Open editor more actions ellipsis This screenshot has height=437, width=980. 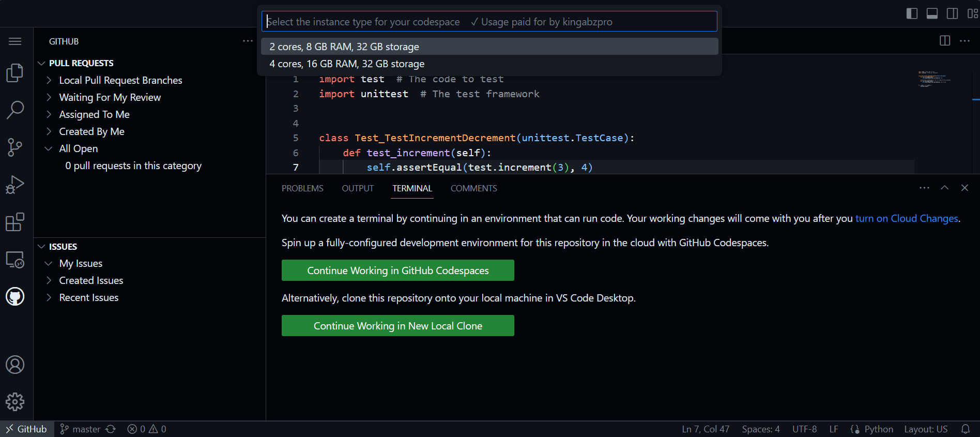click(964, 41)
